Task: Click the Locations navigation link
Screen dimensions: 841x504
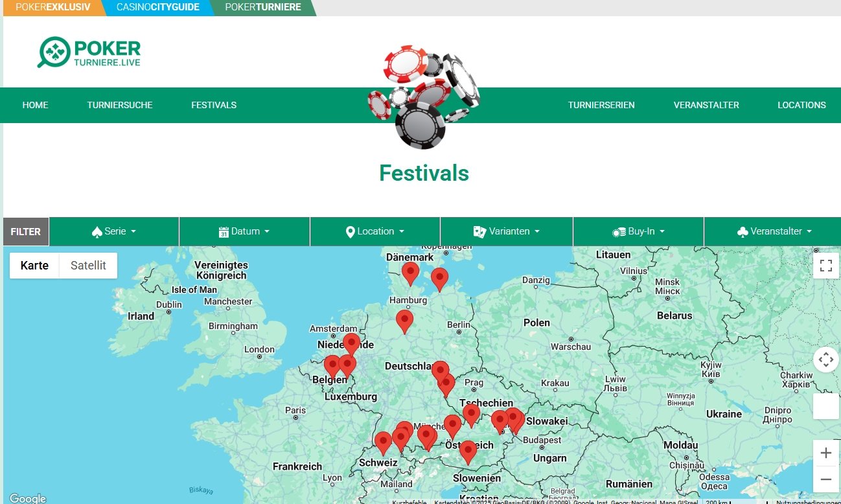Action: pos(801,105)
